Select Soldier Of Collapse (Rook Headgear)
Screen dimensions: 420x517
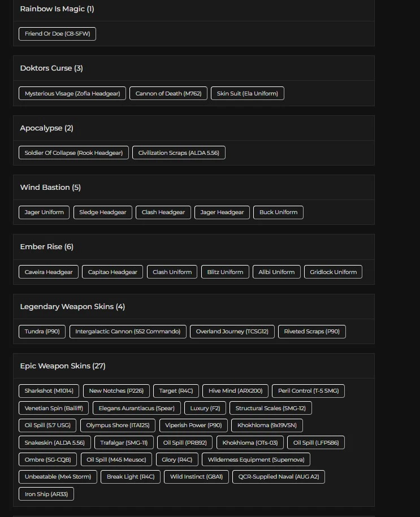(73, 153)
